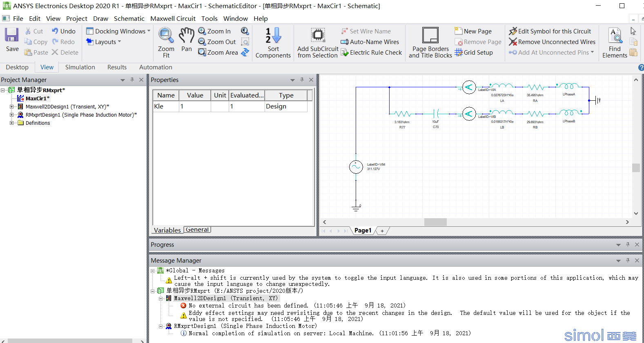The image size is (644, 343).
Task: Select the ground symbol in schematic
Action: (x=356, y=208)
